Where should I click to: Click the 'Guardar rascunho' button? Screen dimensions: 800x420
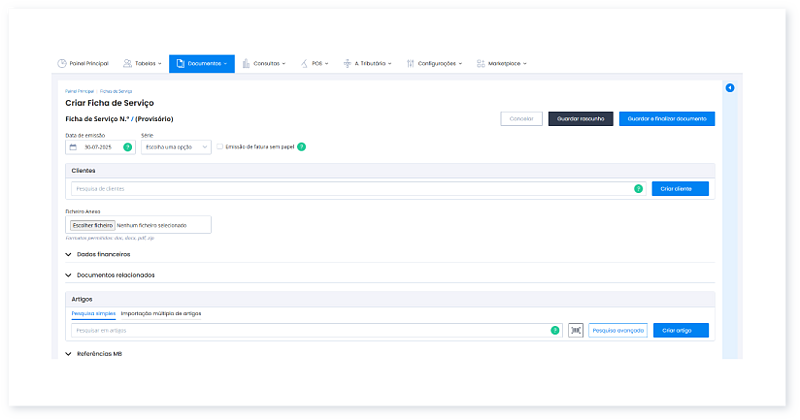pos(580,118)
